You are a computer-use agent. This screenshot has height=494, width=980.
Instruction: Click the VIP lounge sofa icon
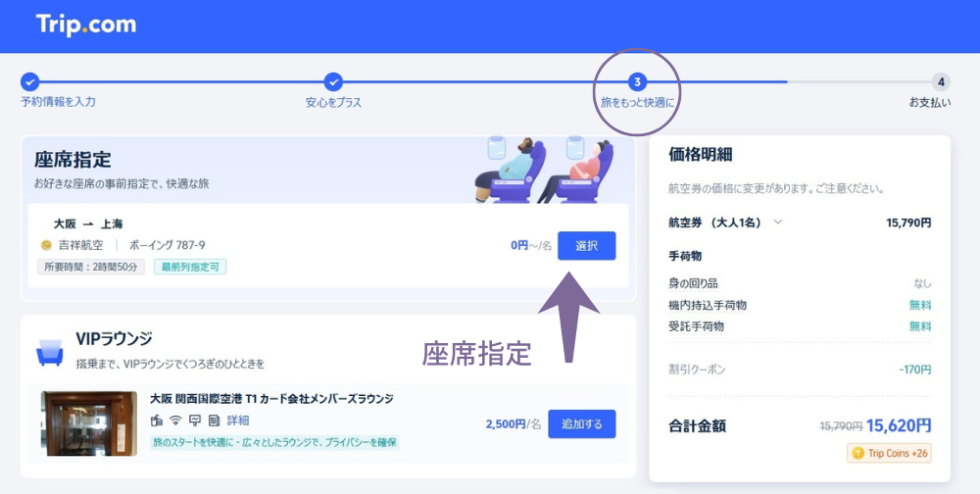(50, 350)
